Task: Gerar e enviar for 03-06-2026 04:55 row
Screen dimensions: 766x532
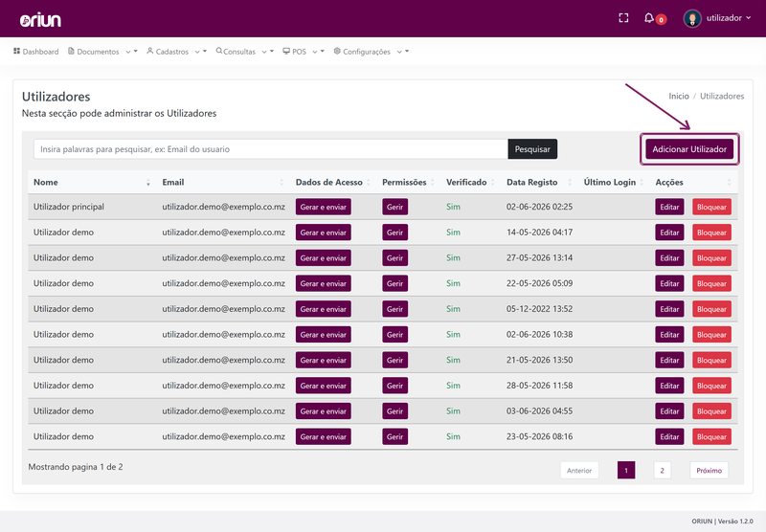Action: [323, 411]
